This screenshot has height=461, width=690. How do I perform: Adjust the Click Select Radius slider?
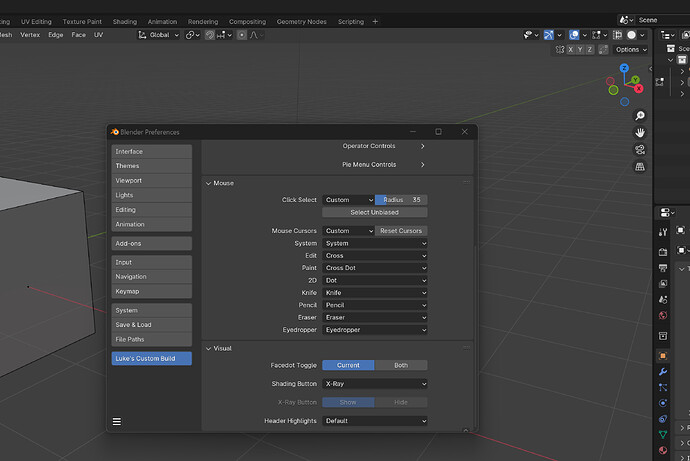tap(401, 200)
